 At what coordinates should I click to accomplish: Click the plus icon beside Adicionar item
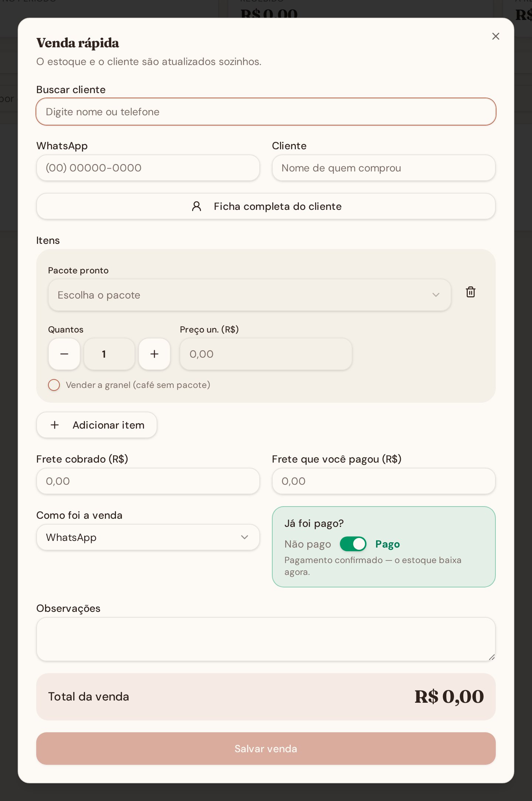pos(55,425)
